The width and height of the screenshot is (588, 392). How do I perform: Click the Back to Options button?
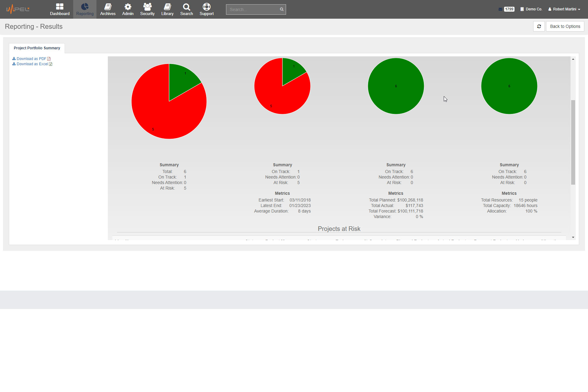[565, 26]
